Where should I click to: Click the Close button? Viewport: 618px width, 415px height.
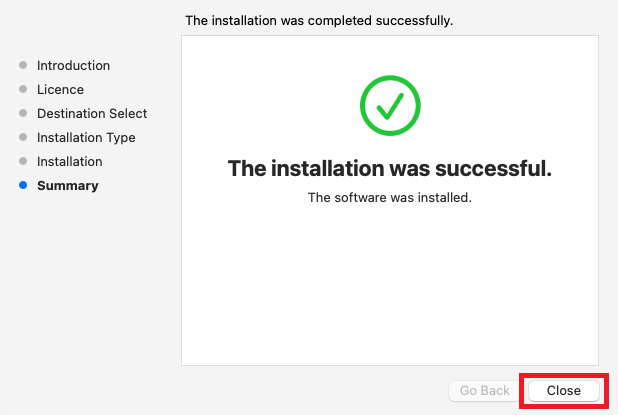coord(563,391)
